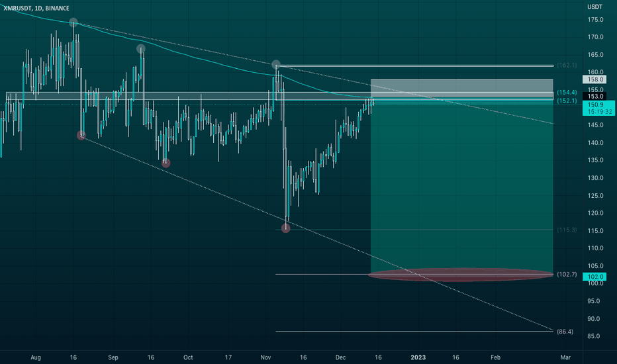This screenshot has height=364, width=617.
Task: Select the red pivot marker at August low
Action: [x=81, y=136]
